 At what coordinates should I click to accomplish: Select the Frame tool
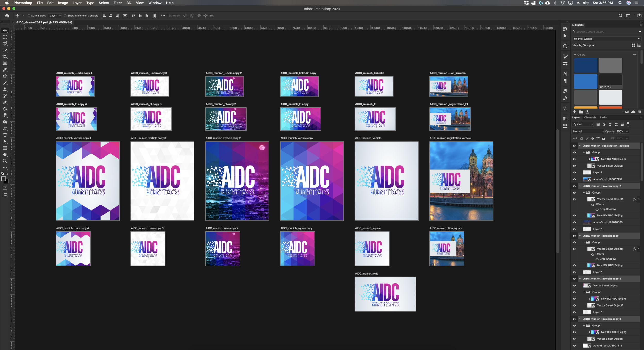[5, 63]
